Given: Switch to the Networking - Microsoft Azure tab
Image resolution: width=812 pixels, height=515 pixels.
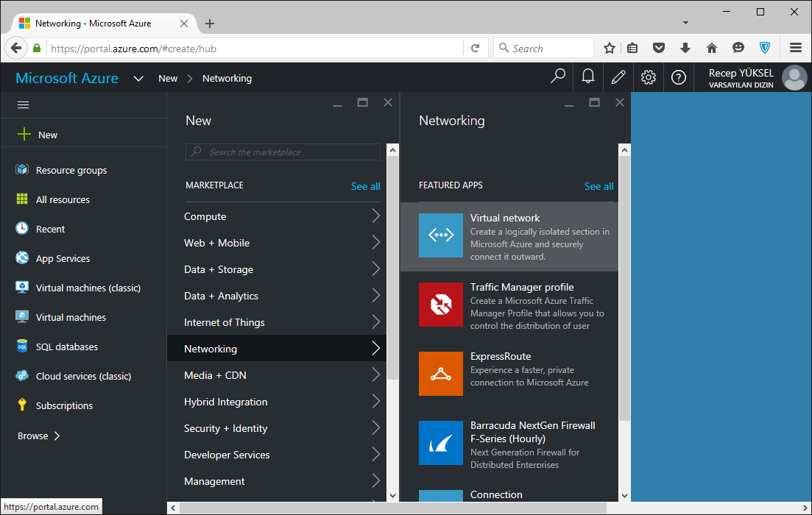Looking at the screenshot, I should tap(104, 24).
